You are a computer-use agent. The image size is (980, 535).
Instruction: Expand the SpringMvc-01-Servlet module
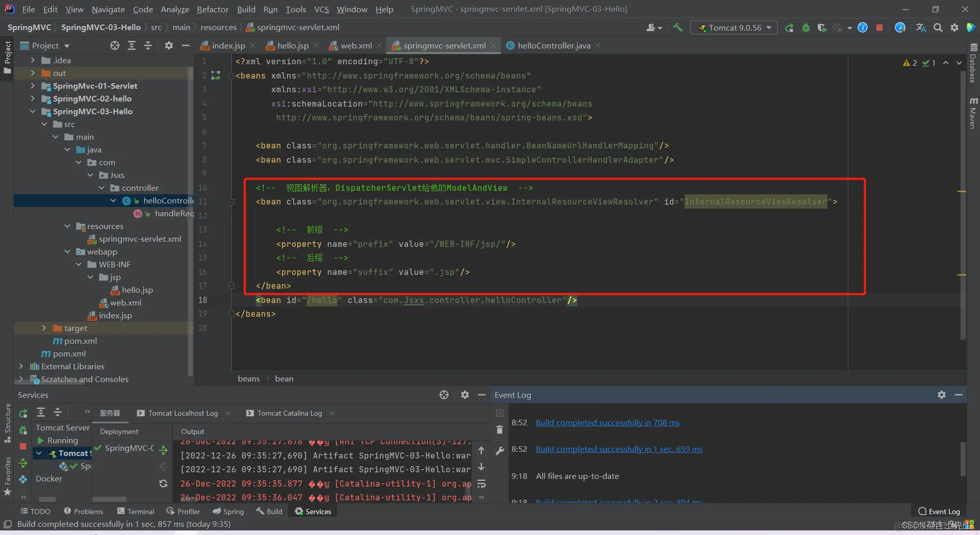[x=33, y=86]
